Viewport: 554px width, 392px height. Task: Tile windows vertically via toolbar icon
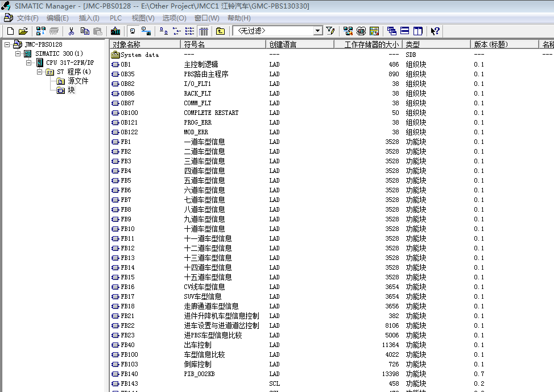[x=418, y=31]
